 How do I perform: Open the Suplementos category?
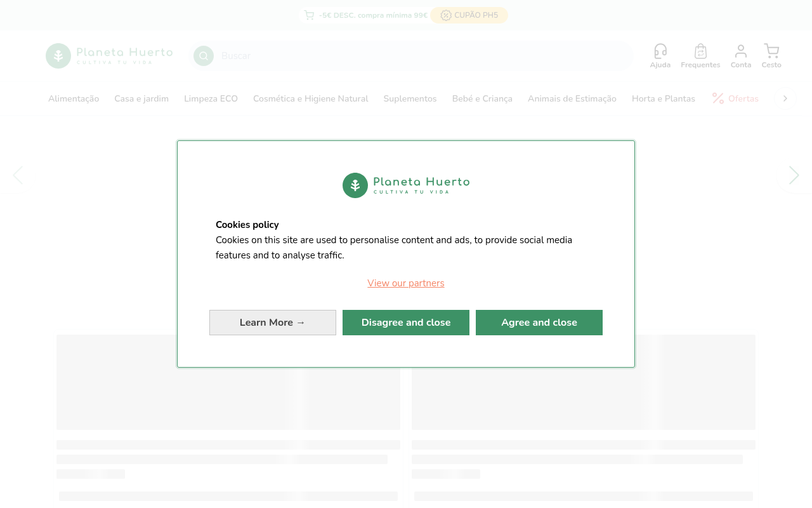coord(410,98)
